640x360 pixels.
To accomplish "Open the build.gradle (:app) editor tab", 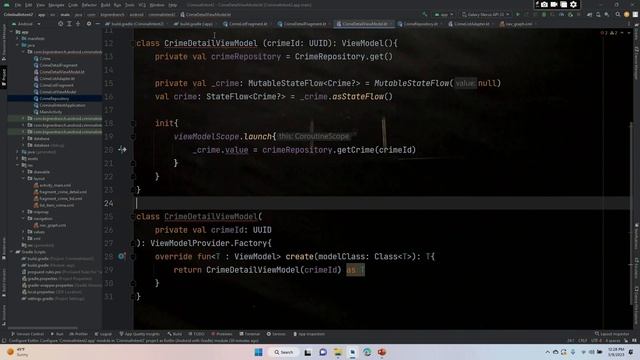I will coord(196,24).
